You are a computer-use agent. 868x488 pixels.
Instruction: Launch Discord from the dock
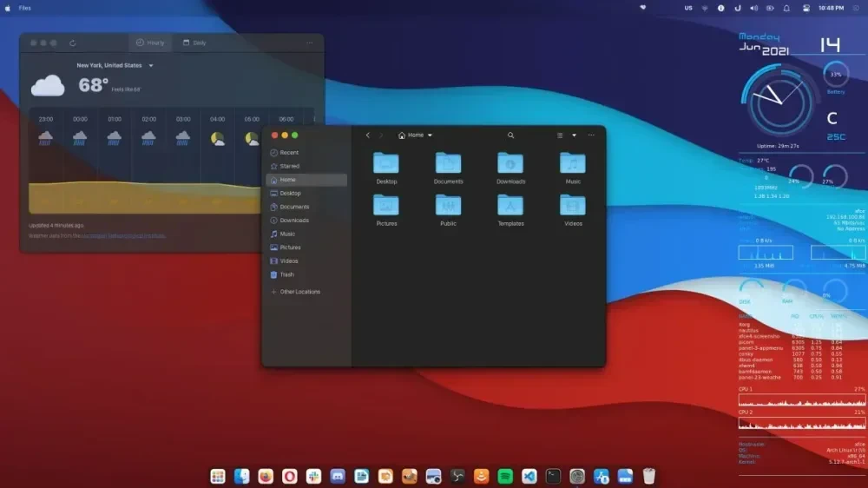coord(338,477)
